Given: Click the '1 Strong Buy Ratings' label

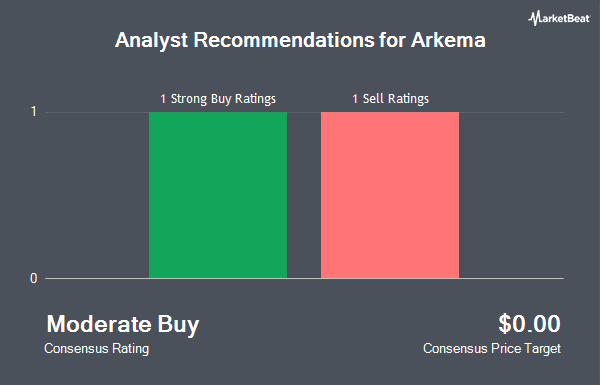Looking at the screenshot, I should point(218,99).
